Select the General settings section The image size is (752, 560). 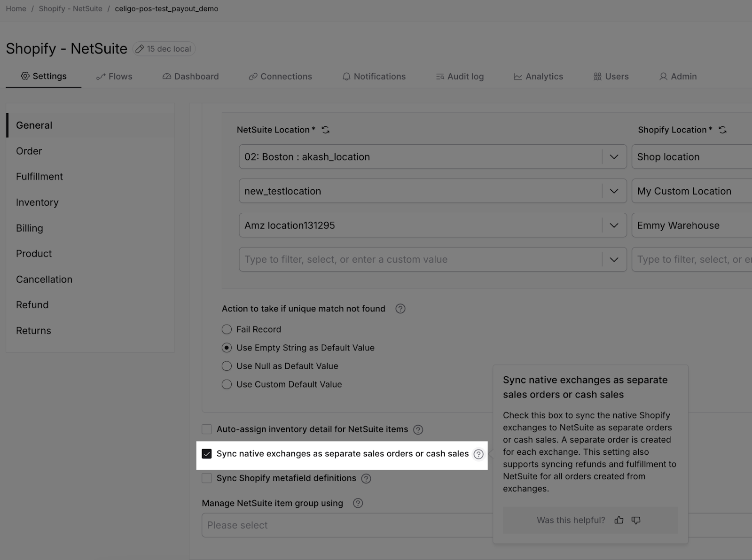click(90, 125)
